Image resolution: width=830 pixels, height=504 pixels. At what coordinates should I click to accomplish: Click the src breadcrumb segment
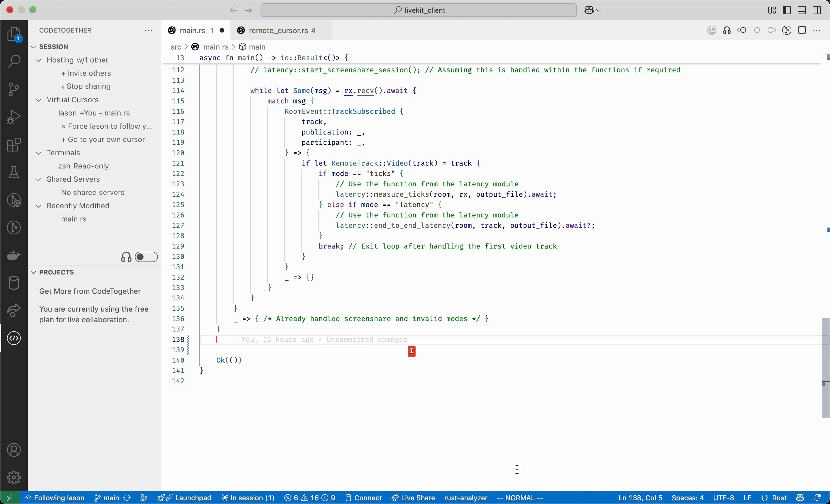point(176,47)
